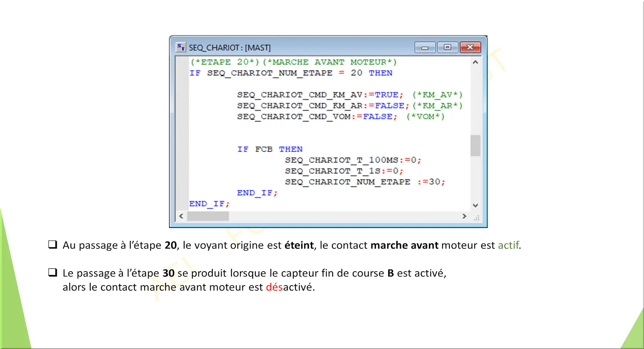Minimize the SEQ_CHARIOT editor window
The height and width of the screenshot is (349, 644).
[x=425, y=47]
